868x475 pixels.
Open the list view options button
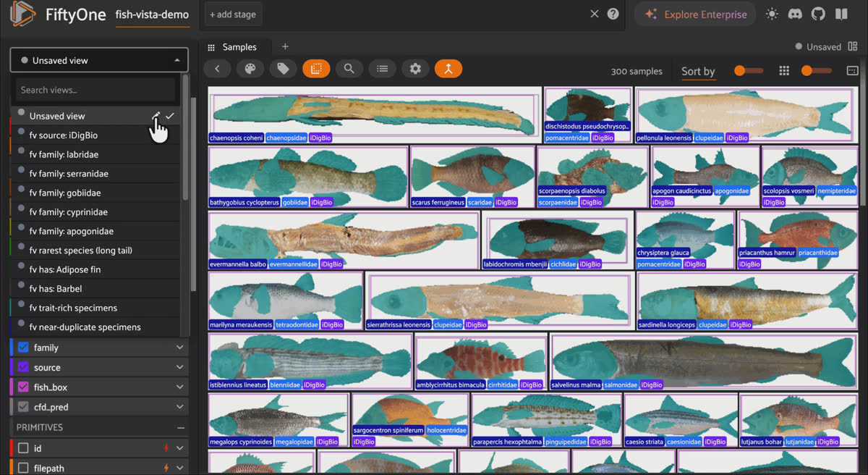click(x=382, y=69)
